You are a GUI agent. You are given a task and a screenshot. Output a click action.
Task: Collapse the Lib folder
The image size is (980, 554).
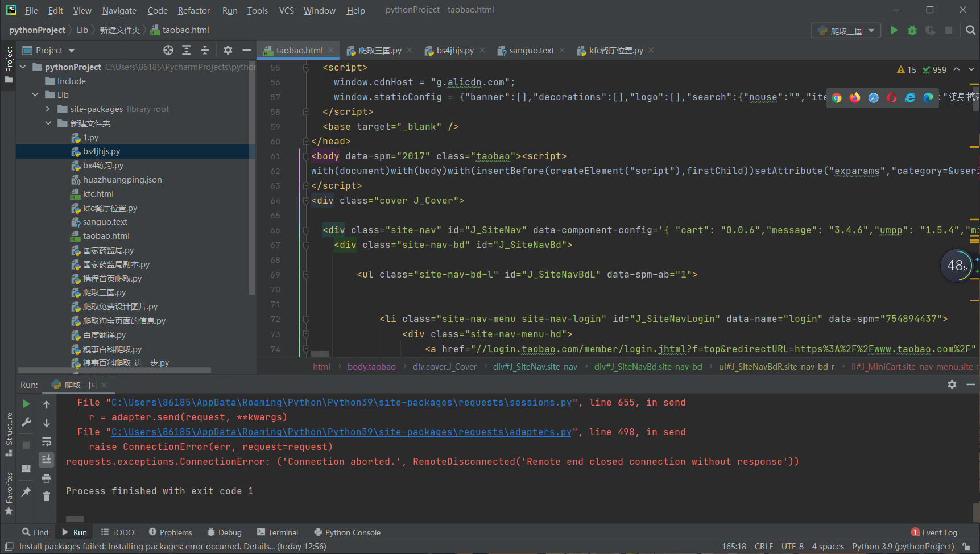35,95
